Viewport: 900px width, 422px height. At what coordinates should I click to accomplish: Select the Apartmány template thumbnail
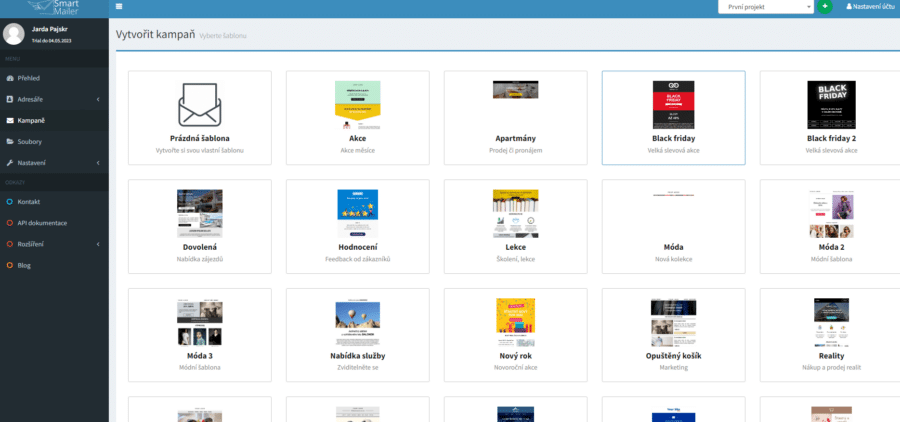515,90
